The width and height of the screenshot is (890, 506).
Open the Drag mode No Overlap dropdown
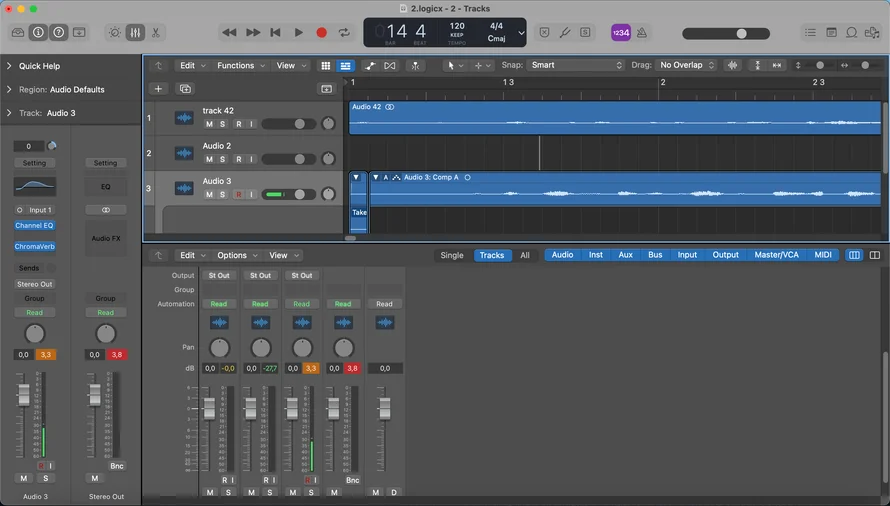point(686,66)
